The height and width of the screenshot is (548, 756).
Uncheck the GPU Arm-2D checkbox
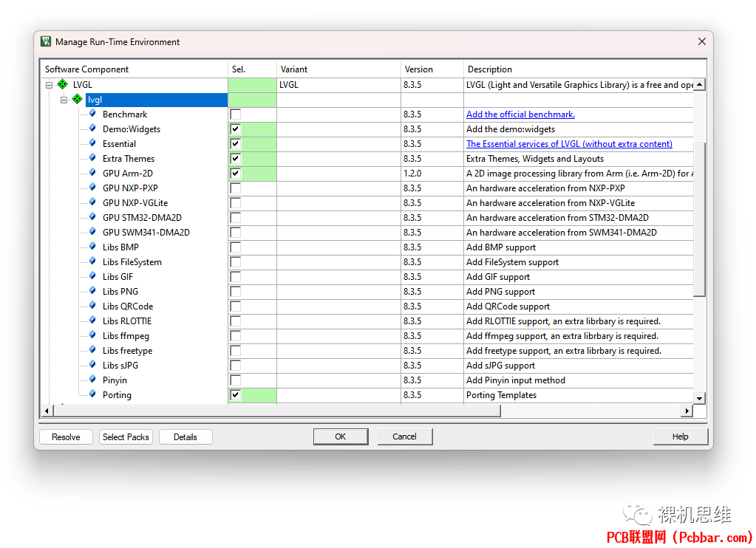(235, 174)
